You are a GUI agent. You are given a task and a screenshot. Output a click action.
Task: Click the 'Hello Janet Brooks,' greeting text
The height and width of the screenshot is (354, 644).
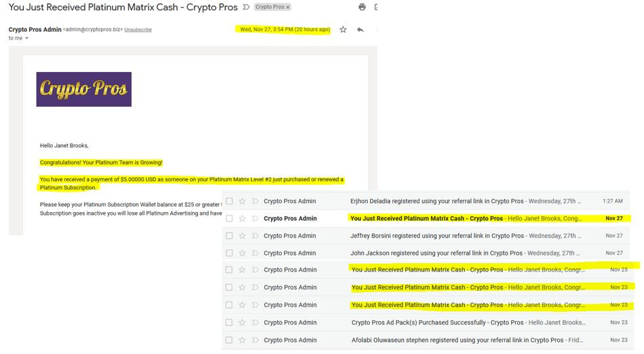pos(64,145)
